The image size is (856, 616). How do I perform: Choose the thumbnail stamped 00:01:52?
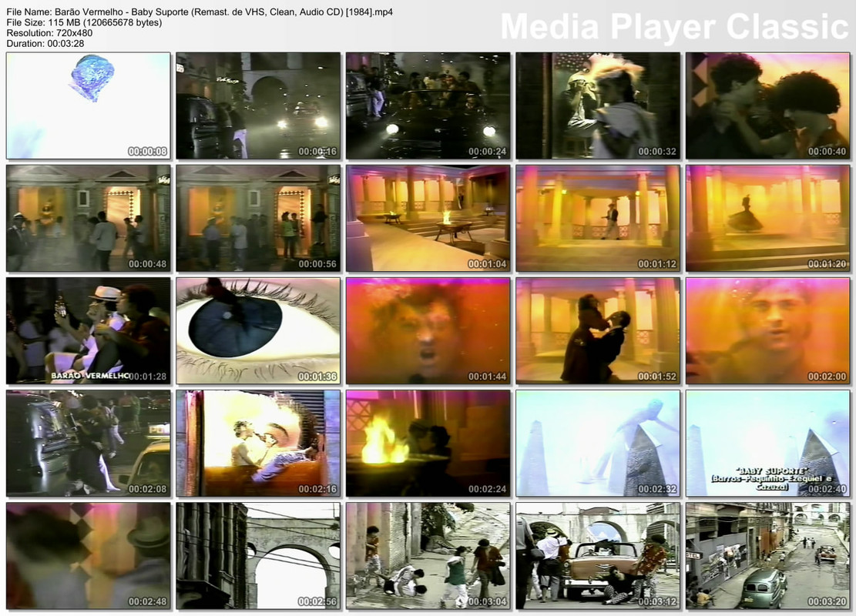598,330
